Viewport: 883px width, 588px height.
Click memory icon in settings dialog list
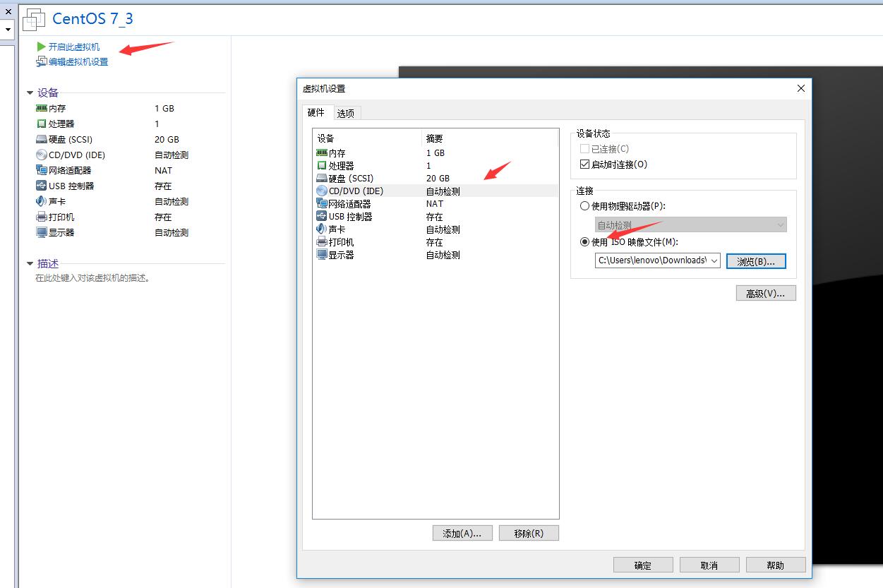pos(322,152)
